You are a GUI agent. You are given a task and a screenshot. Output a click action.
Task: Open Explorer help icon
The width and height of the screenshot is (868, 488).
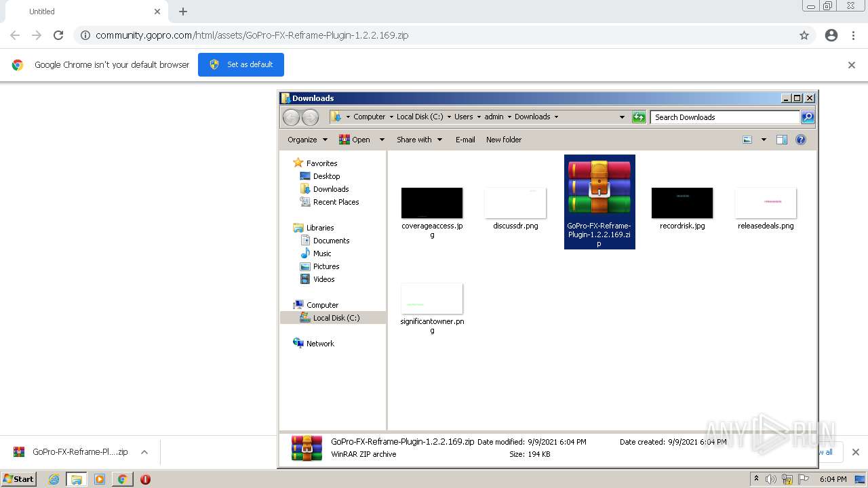[x=801, y=140]
